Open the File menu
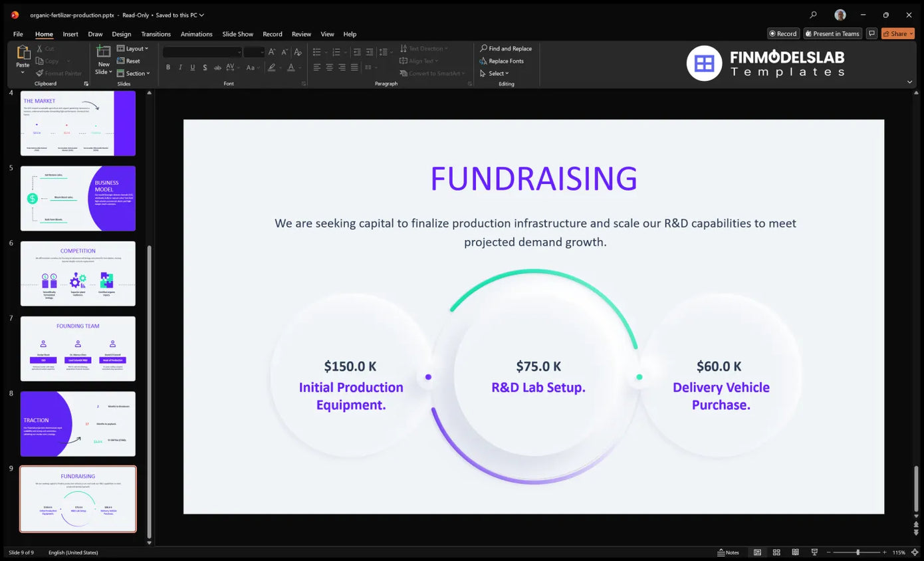This screenshot has width=924, height=561. click(x=18, y=34)
